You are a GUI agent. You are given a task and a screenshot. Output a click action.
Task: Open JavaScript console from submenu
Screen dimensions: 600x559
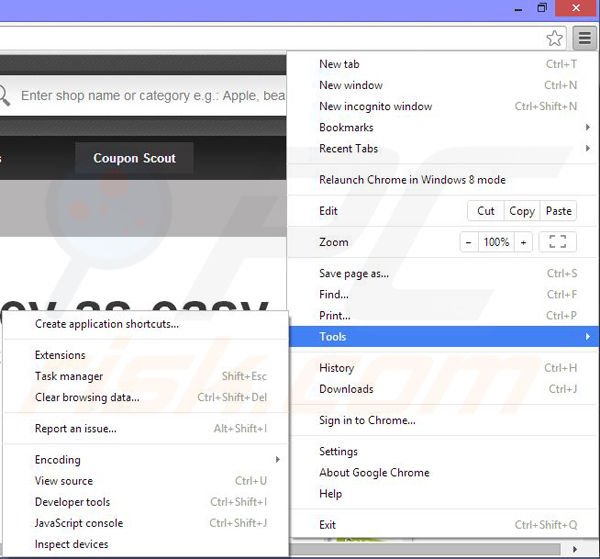145,523
